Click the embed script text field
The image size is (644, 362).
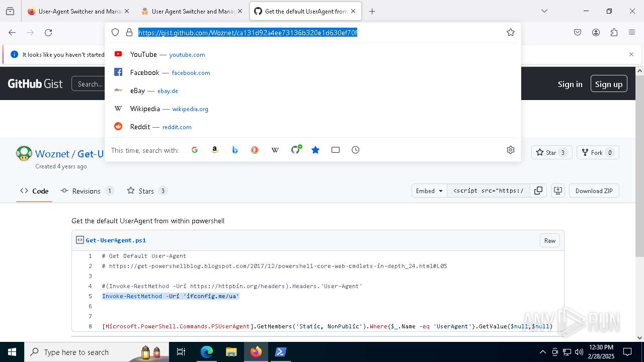488,191
